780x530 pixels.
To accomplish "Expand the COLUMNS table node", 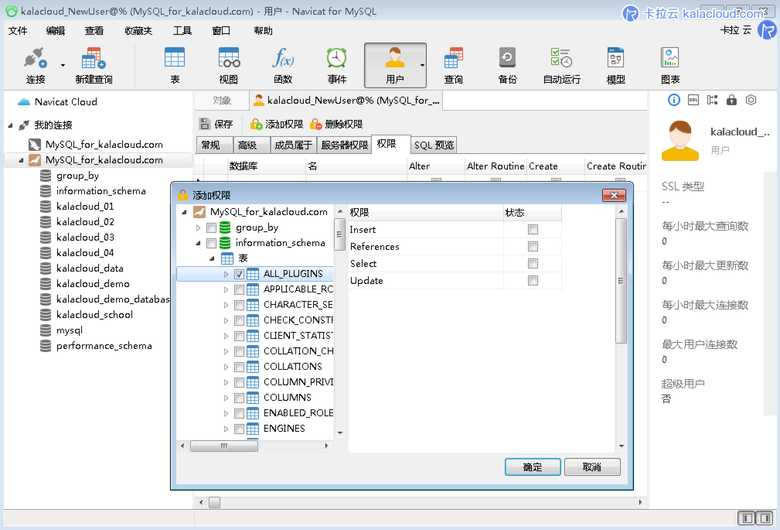I will point(226,398).
